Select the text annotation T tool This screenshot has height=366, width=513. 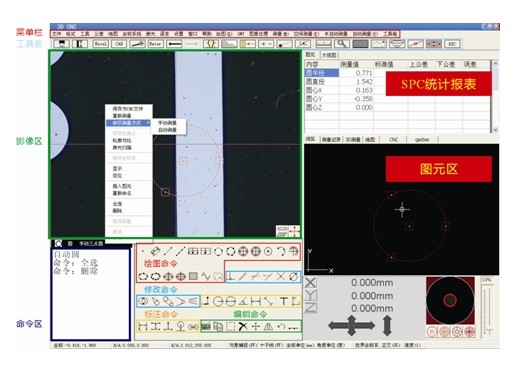pos(283,301)
